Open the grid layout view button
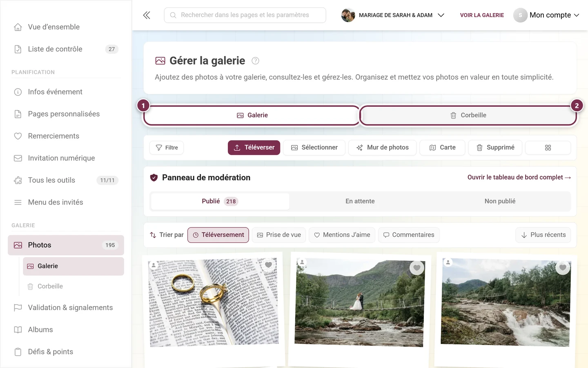588x368 pixels. click(x=548, y=148)
